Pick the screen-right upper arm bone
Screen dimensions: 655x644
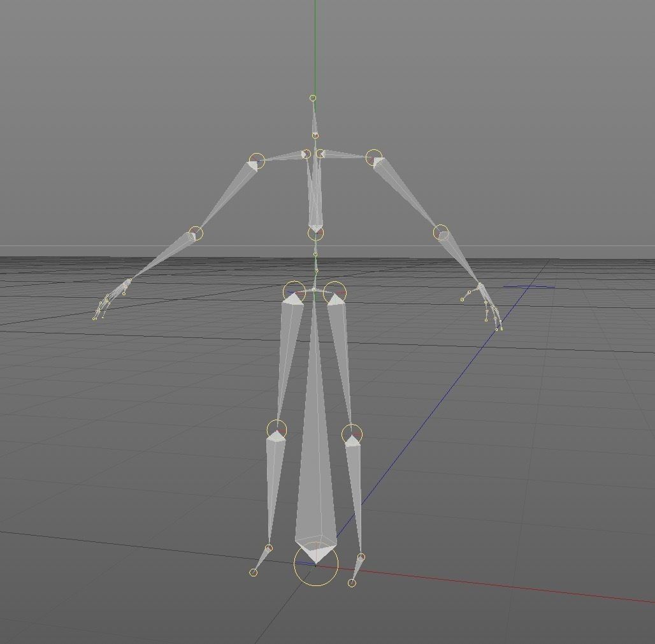(405, 193)
